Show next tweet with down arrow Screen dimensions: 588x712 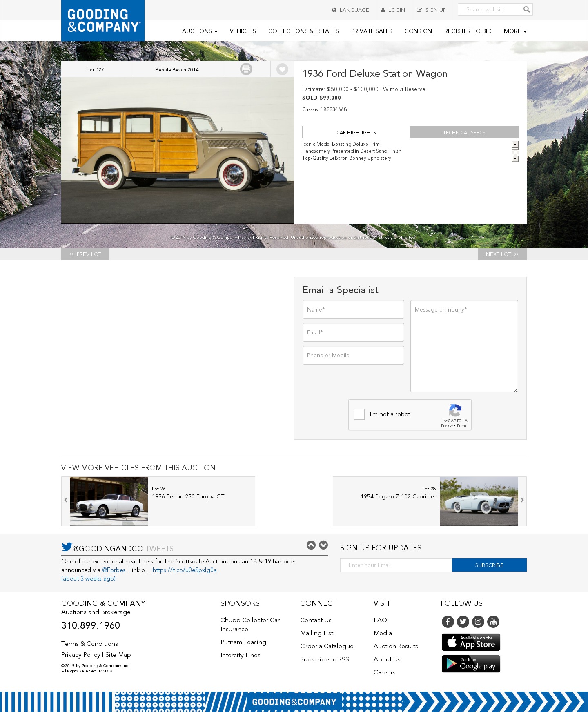tap(323, 545)
